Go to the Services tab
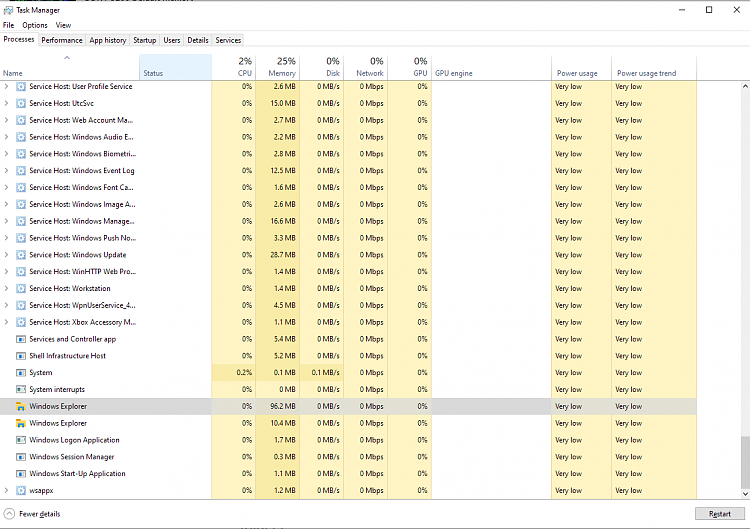750x529 pixels. tap(228, 40)
